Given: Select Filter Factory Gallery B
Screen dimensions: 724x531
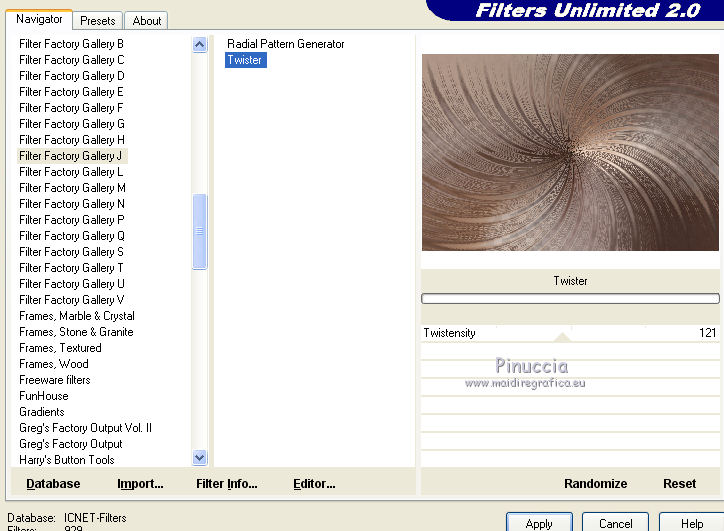Looking at the screenshot, I should pyautogui.click(x=72, y=44).
